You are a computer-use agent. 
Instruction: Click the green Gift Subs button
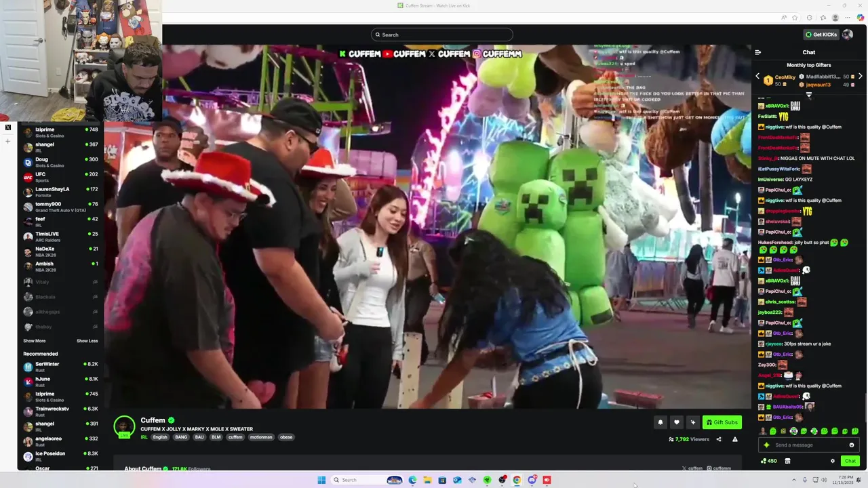(x=722, y=422)
